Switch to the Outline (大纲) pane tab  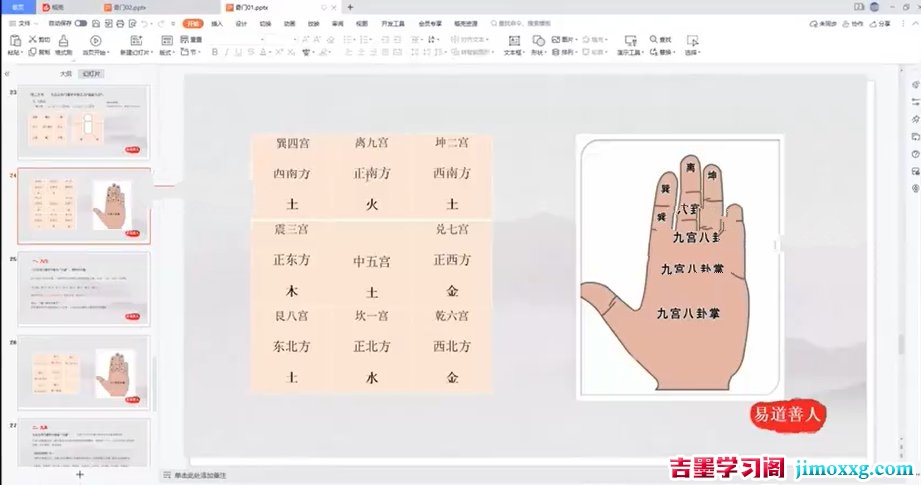(x=66, y=74)
